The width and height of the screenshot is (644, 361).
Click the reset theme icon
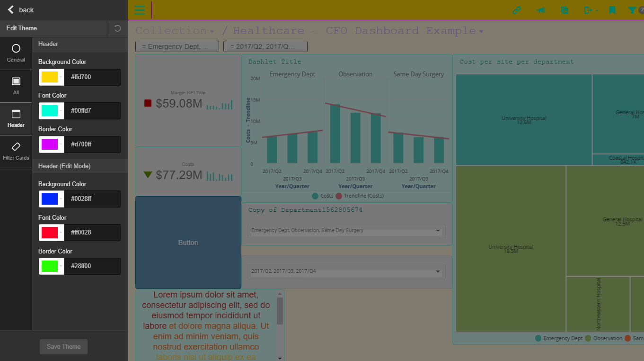point(117,28)
